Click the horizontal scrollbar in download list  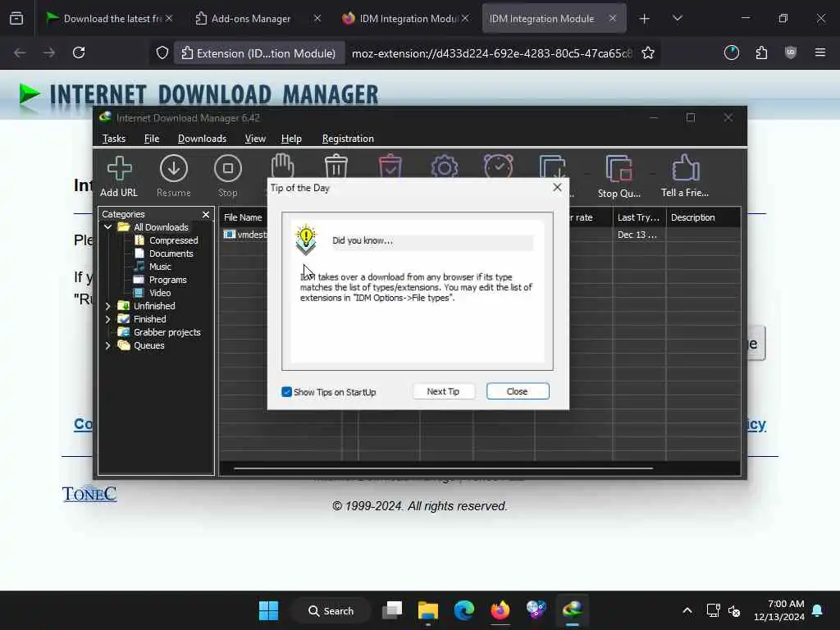pos(443,468)
